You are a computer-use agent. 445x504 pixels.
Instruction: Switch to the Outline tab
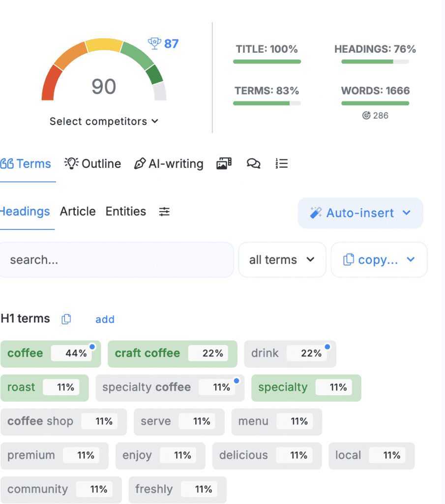click(x=93, y=164)
